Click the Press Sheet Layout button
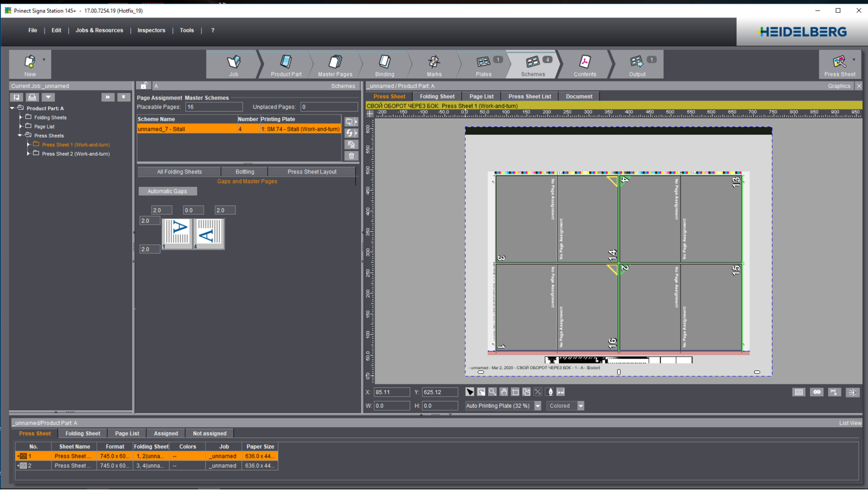 pyautogui.click(x=311, y=172)
